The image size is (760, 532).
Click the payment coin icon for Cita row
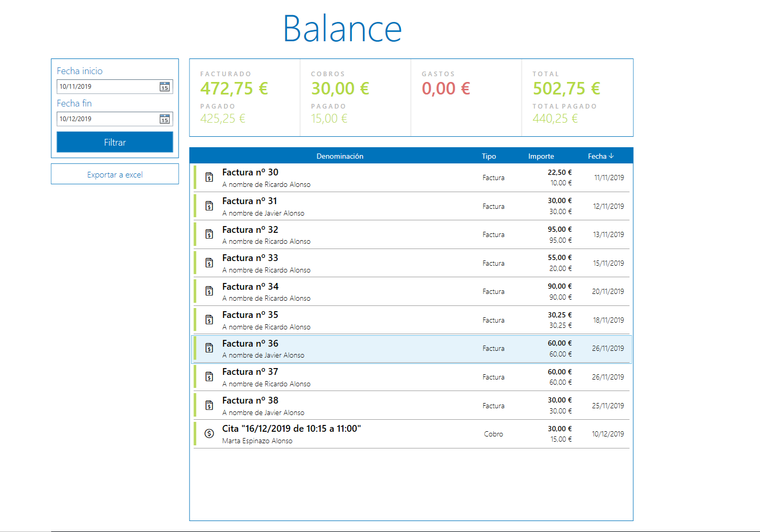click(209, 433)
